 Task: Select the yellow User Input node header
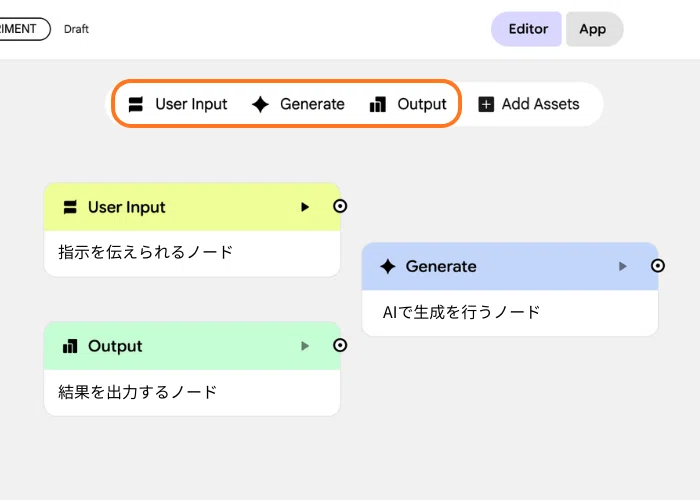[x=192, y=207]
